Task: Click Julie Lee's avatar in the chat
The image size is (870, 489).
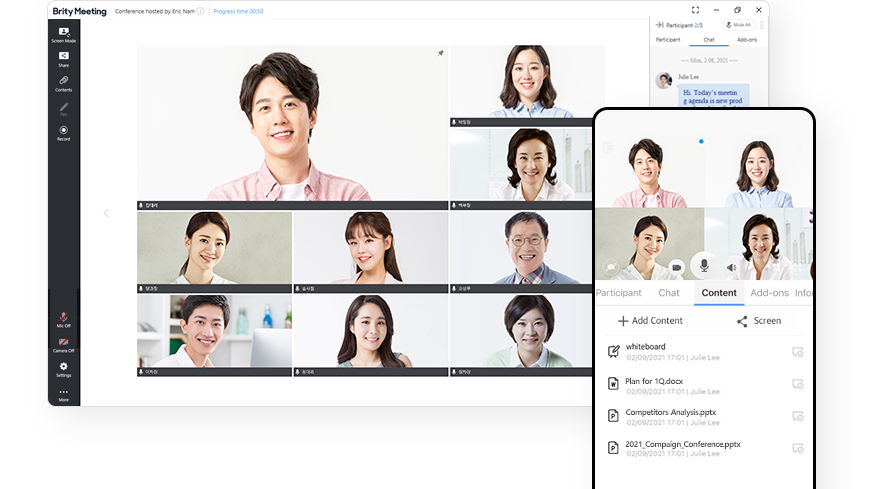Action: [664, 81]
